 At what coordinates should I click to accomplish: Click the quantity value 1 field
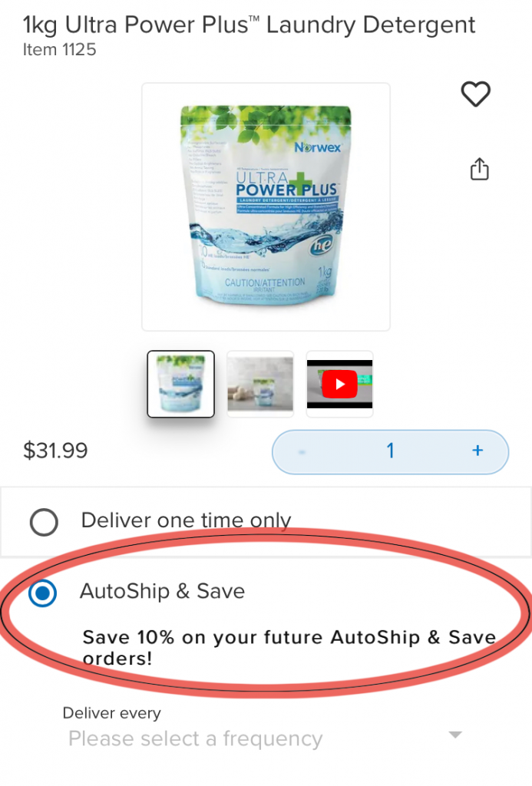390,451
